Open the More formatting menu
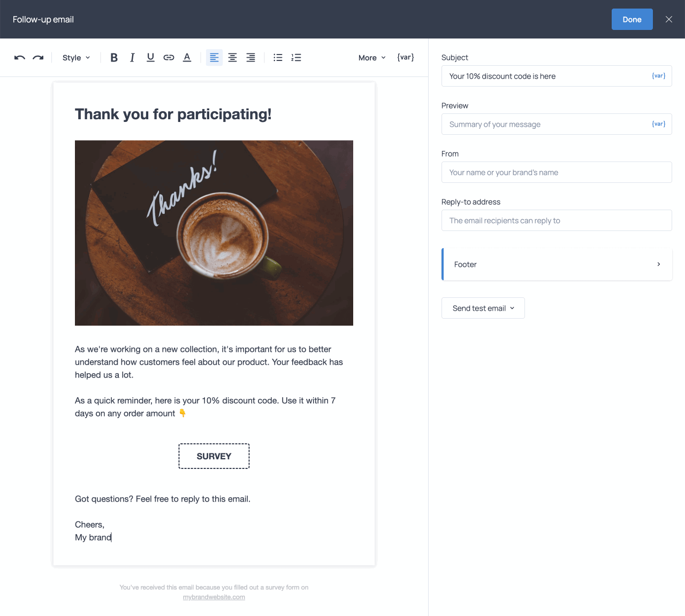685x616 pixels. click(x=371, y=57)
